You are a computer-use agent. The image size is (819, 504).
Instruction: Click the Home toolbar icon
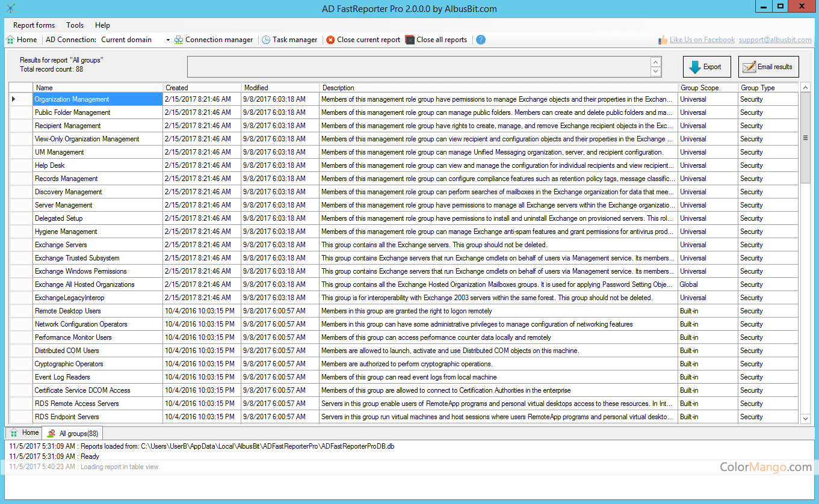coord(11,40)
